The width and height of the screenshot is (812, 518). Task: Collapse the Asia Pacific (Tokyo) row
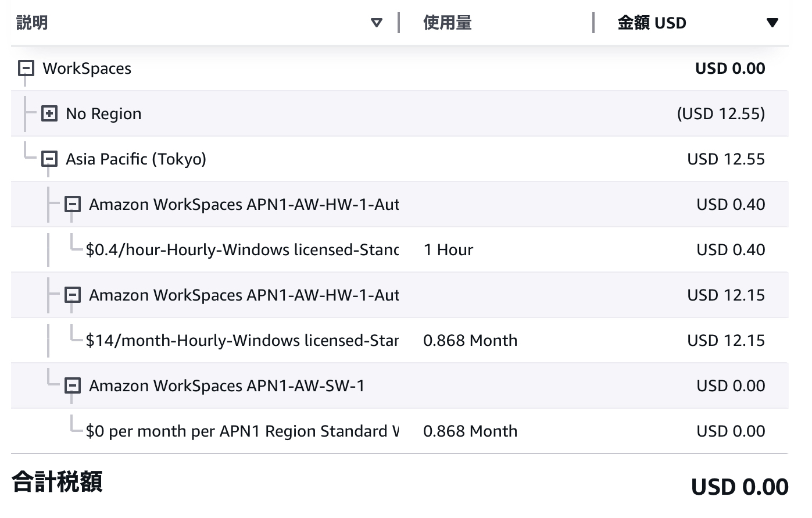point(49,159)
